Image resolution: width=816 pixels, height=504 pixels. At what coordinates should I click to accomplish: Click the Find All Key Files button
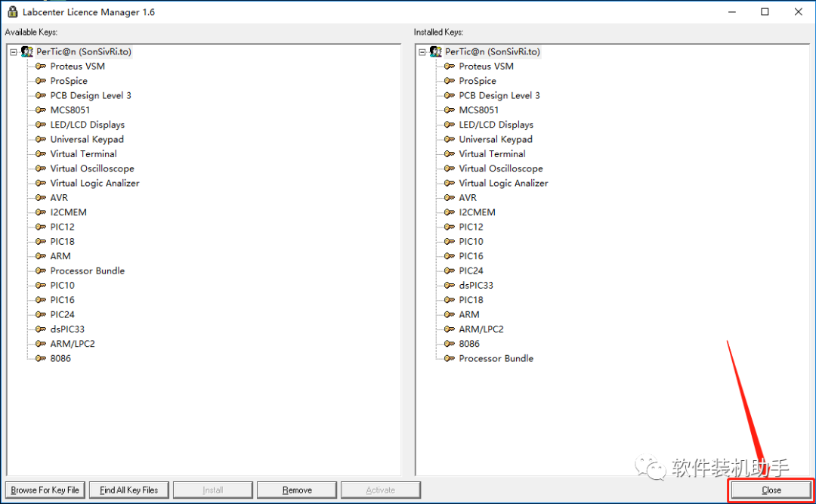pyautogui.click(x=129, y=490)
